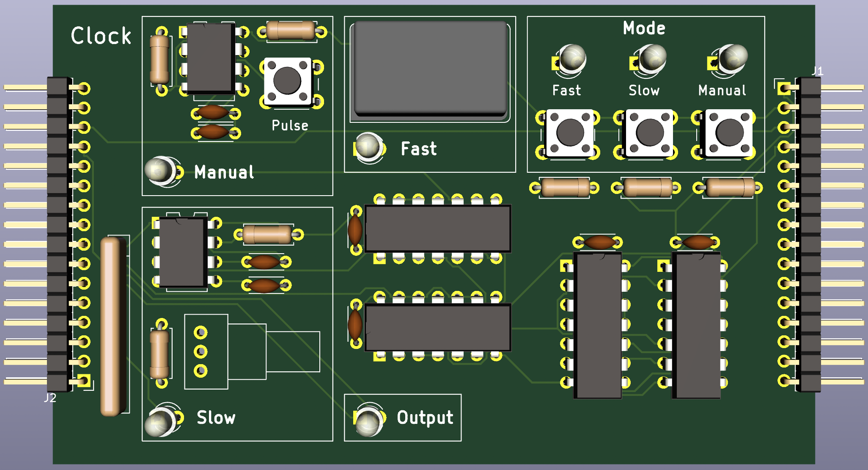The width and height of the screenshot is (868, 470).
Task: Click the "Pulse" silkscreen label
Action: 290,125
